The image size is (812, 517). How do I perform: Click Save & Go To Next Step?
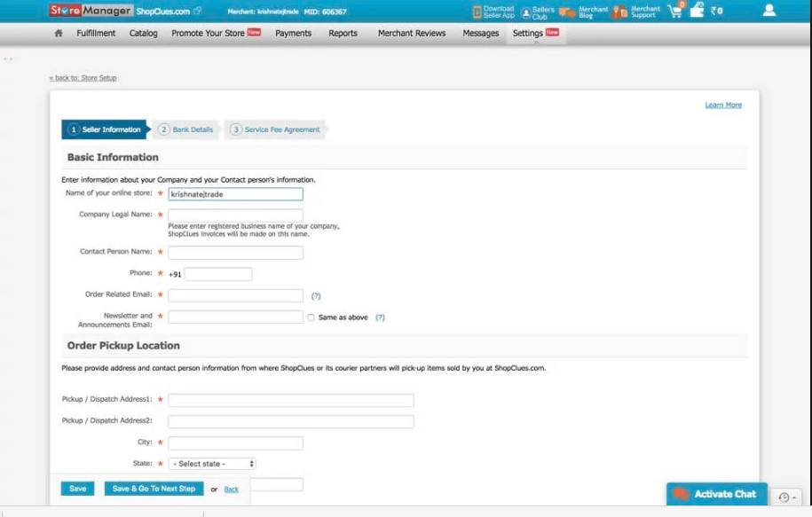(x=154, y=489)
